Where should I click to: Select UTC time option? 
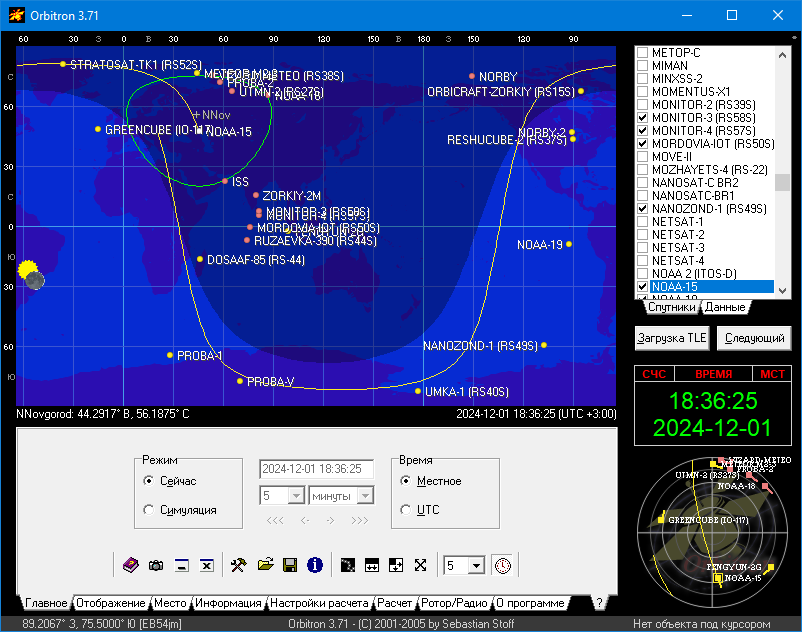click(406, 509)
